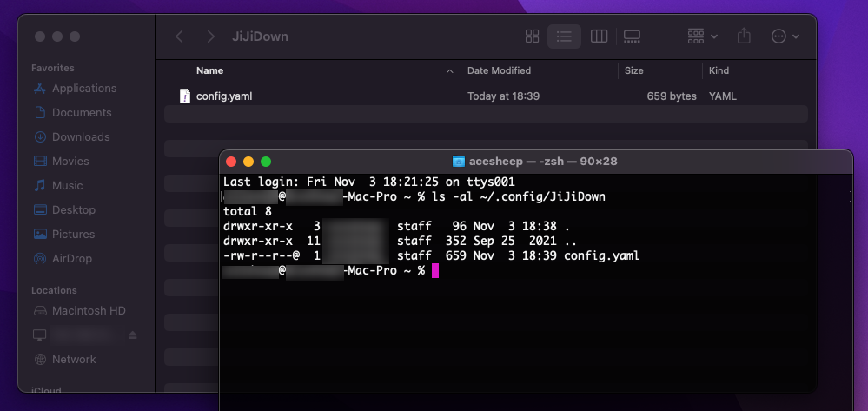Open the Group By dropdown
Viewport: 868px width, 411px height.
[702, 36]
